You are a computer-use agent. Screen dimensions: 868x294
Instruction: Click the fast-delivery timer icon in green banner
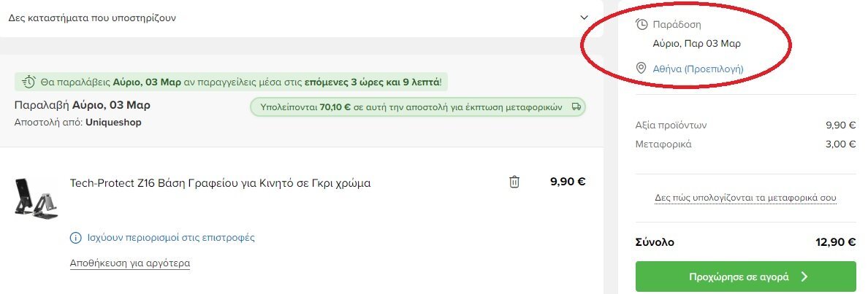tap(28, 83)
